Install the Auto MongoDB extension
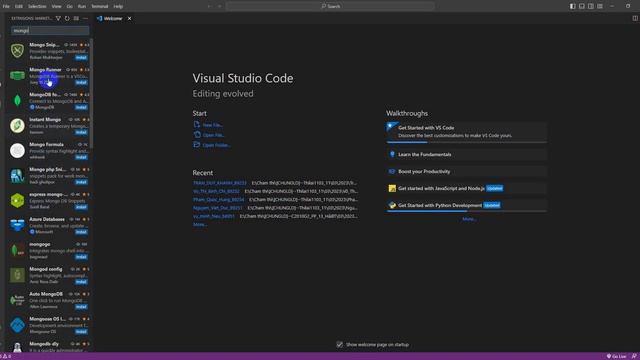The width and height of the screenshot is (640, 360). point(81,307)
